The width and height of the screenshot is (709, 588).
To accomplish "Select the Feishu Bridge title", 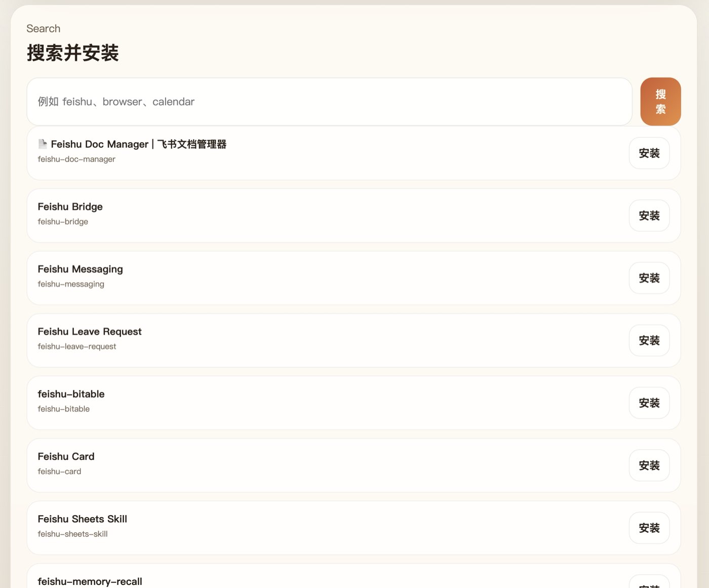I will [70, 207].
